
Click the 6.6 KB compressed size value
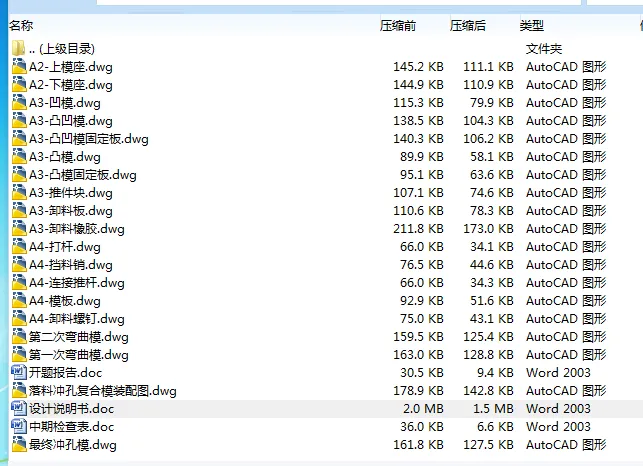(x=495, y=427)
